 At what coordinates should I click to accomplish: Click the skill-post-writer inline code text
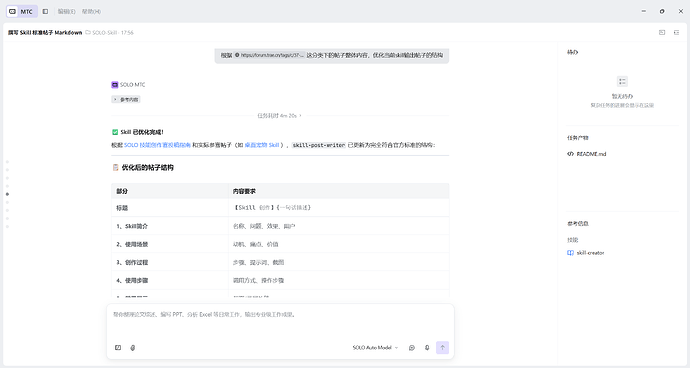coord(319,145)
